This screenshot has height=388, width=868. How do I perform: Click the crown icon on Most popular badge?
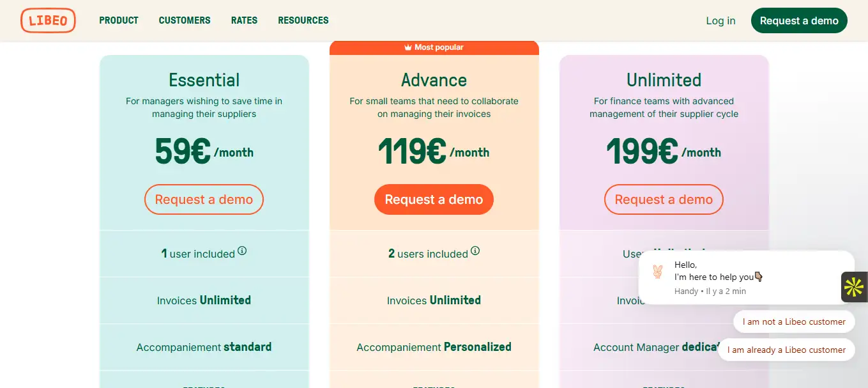pyautogui.click(x=408, y=47)
